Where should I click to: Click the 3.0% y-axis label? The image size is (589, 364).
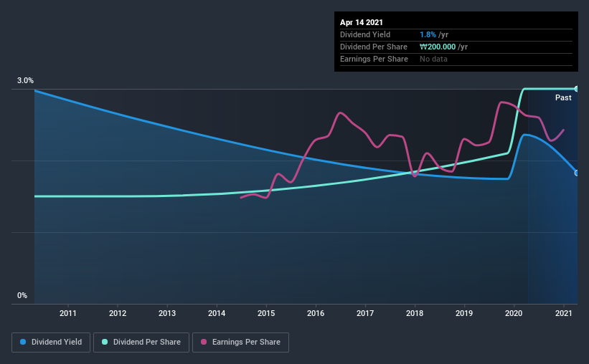coord(25,81)
